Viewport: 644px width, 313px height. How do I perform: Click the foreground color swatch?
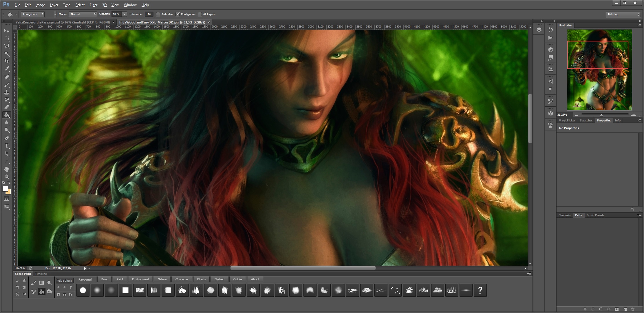5,189
